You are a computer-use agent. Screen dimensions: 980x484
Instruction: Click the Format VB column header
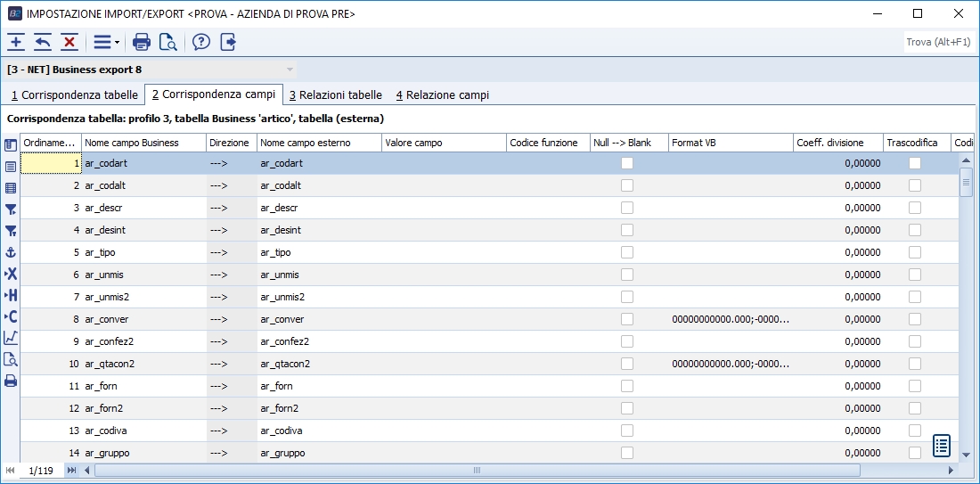click(731, 143)
